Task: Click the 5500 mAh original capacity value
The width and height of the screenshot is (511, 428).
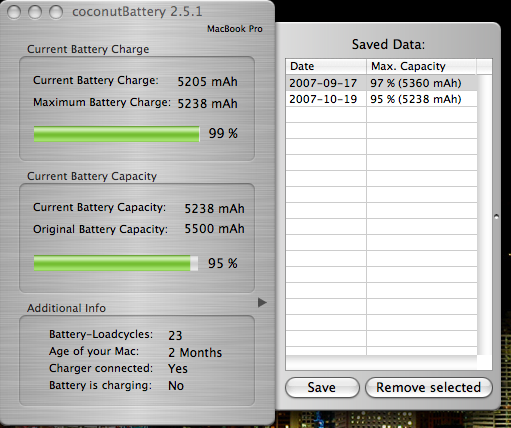Action: [214, 229]
